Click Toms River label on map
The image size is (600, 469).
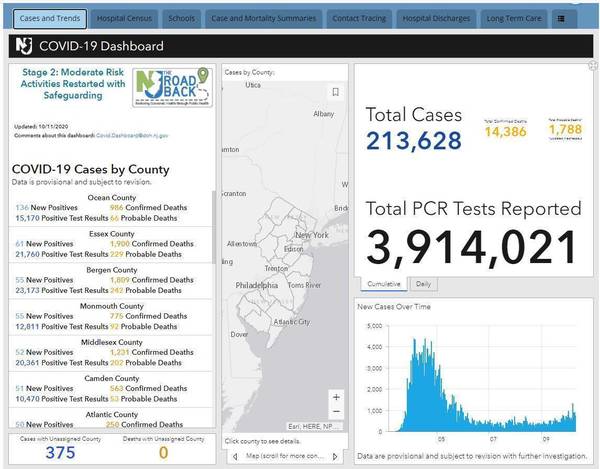tap(304, 285)
